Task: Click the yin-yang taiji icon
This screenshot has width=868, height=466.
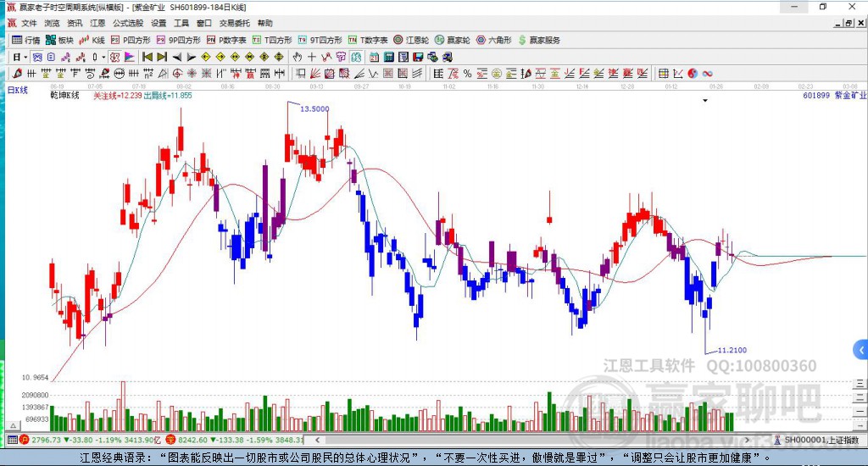Action: (693, 74)
